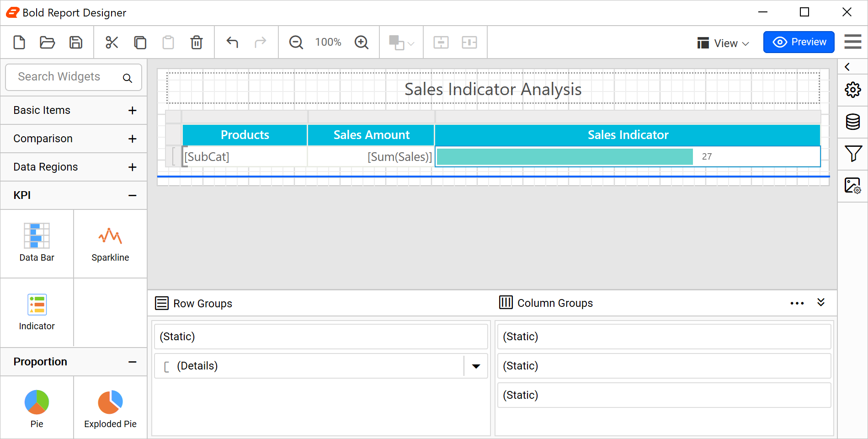This screenshot has height=439, width=868.
Task: Open grouping panel more options ellipsis
Action: [797, 304]
